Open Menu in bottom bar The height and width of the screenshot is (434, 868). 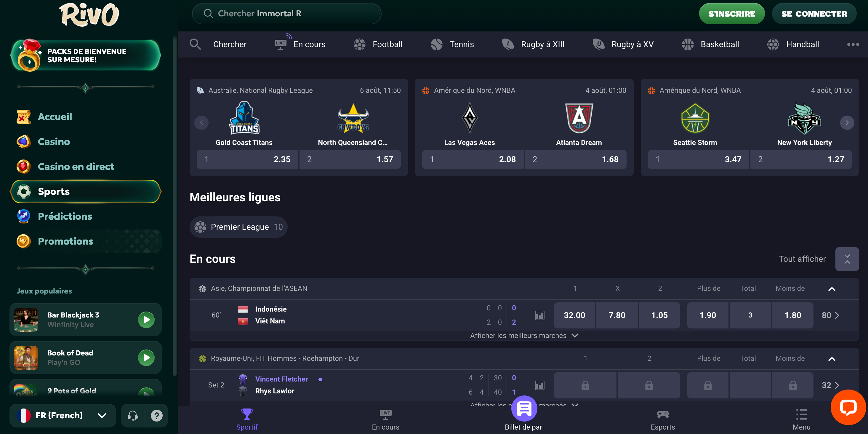coord(801,419)
